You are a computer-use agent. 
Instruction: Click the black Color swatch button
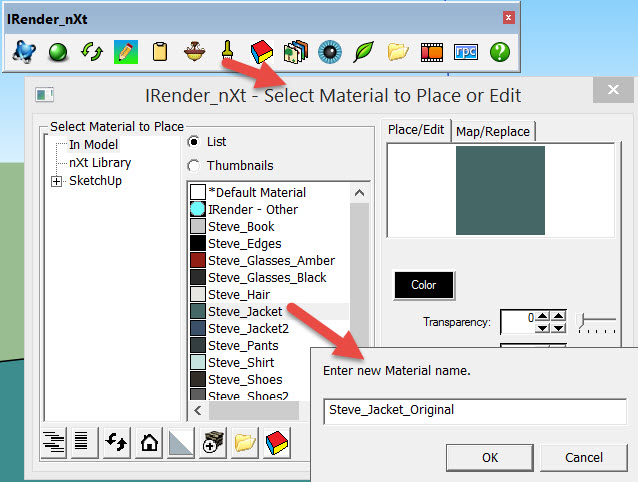tap(423, 285)
